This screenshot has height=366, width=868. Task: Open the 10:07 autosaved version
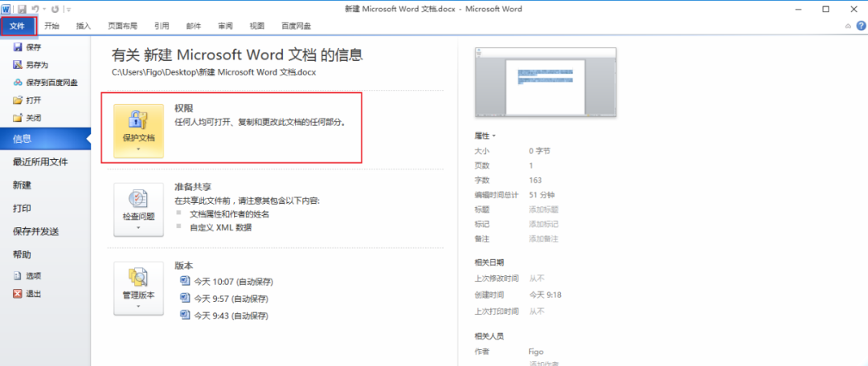coord(233,281)
